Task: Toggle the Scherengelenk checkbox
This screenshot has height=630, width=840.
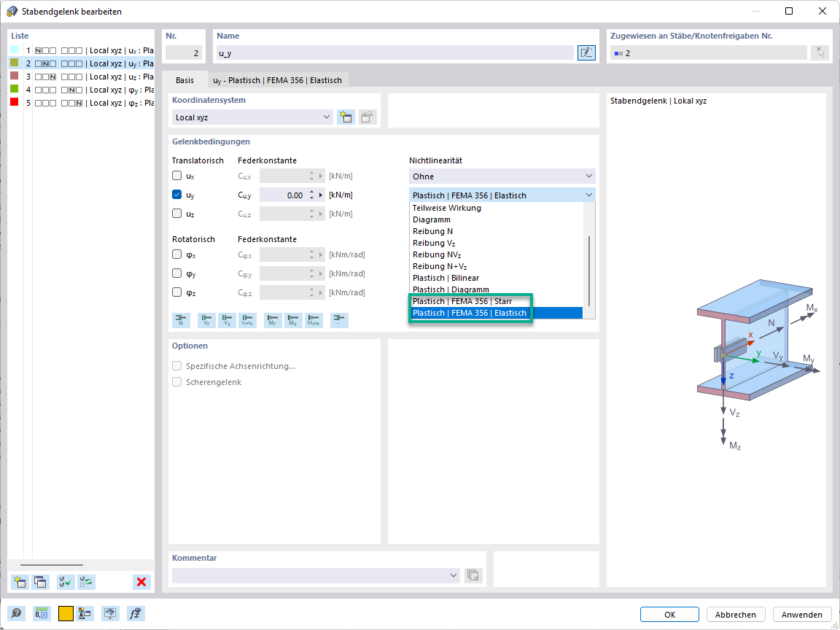Action: click(176, 382)
